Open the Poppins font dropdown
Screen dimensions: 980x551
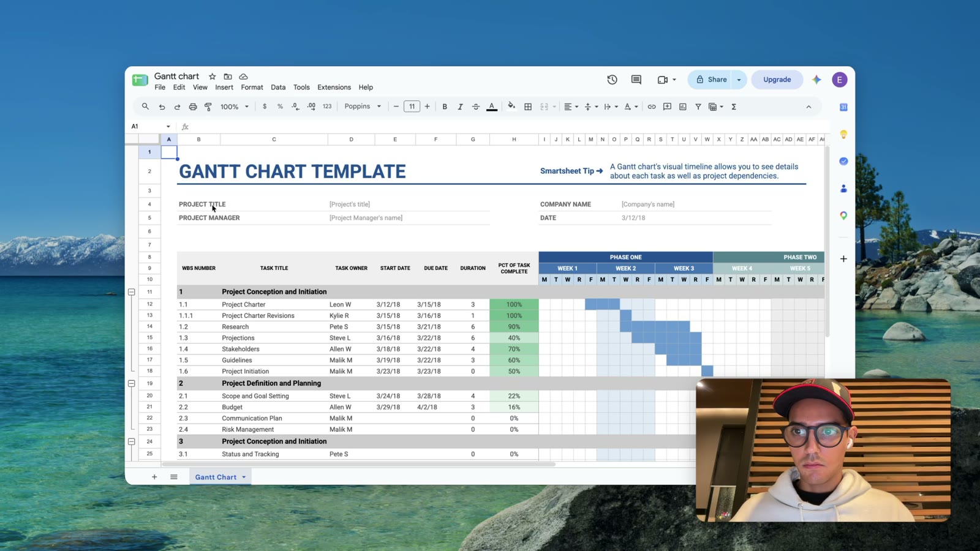pyautogui.click(x=363, y=107)
